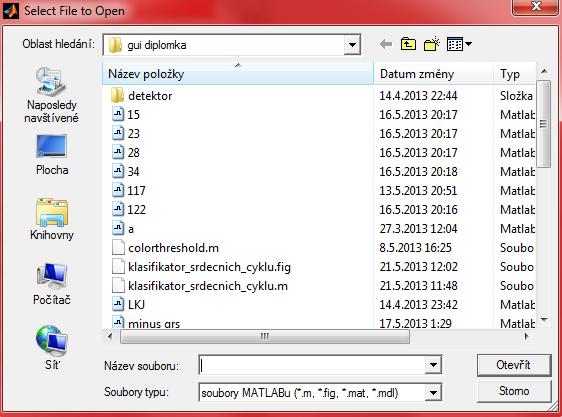The image size is (562, 417).
Task: Expand the gui diplomka location dropdown
Action: (x=352, y=45)
